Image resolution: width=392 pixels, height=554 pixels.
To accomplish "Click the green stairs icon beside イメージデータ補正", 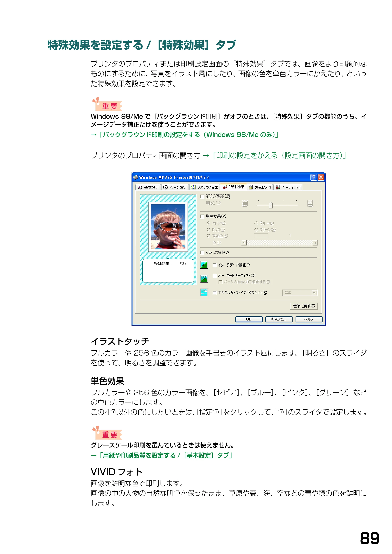I will coord(204,265).
